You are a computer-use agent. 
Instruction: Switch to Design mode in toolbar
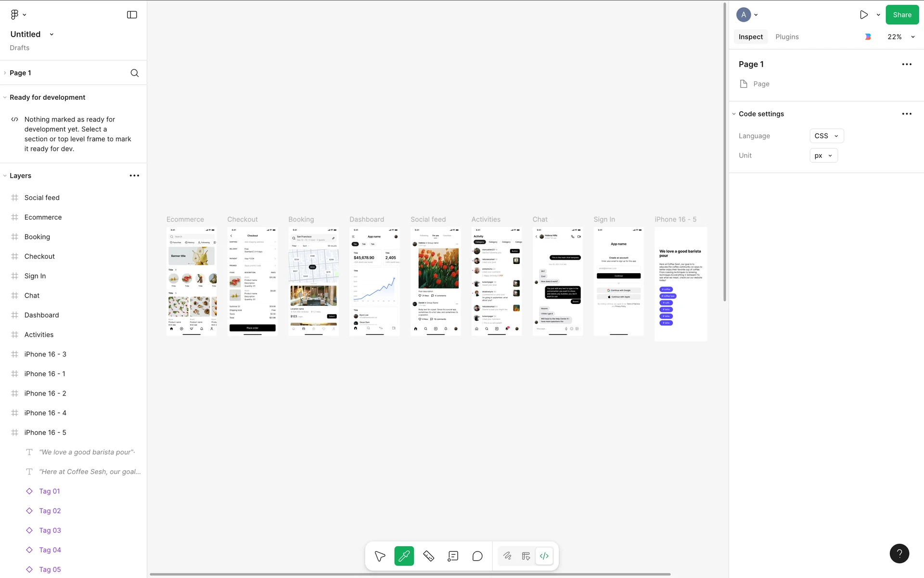(x=526, y=556)
